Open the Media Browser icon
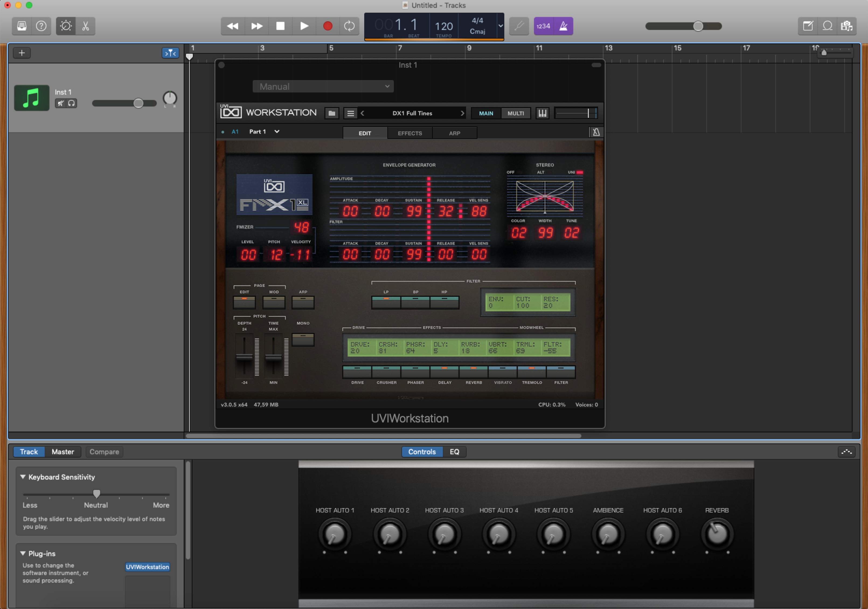The height and width of the screenshot is (609, 868). (846, 26)
